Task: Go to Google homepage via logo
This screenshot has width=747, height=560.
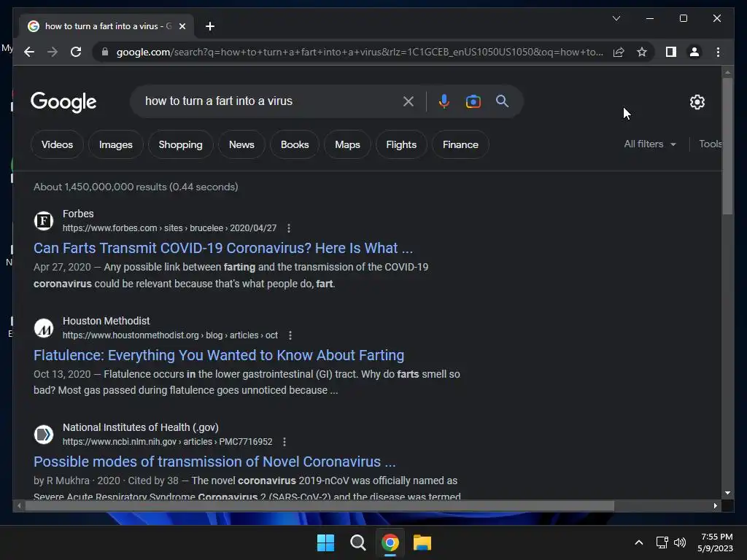Action: point(63,101)
